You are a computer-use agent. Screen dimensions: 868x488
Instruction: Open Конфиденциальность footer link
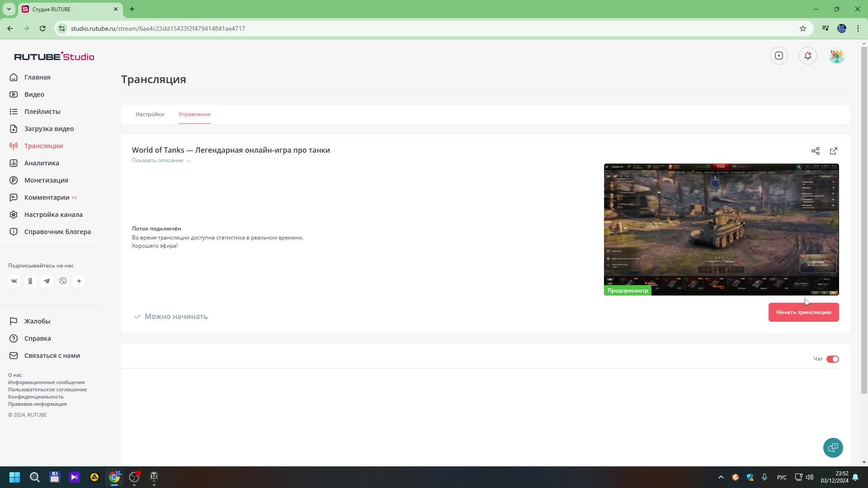[36, 397]
